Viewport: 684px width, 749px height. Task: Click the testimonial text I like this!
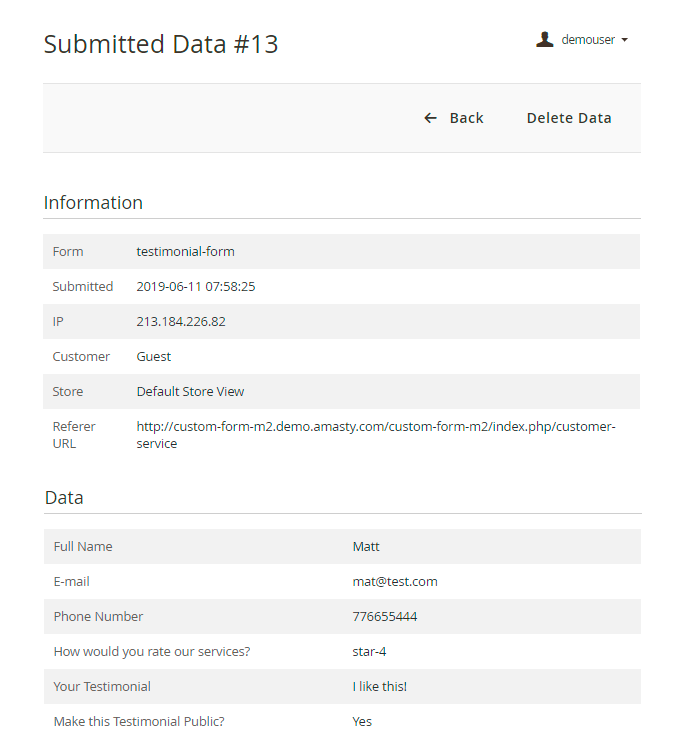(x=380, y=687)
